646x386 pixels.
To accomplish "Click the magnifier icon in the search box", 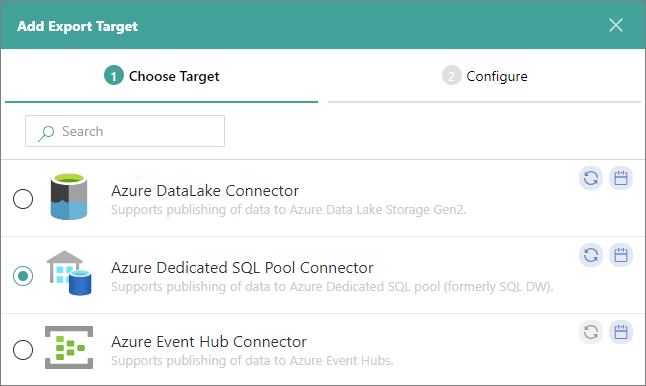I will [x=46, y=133].
